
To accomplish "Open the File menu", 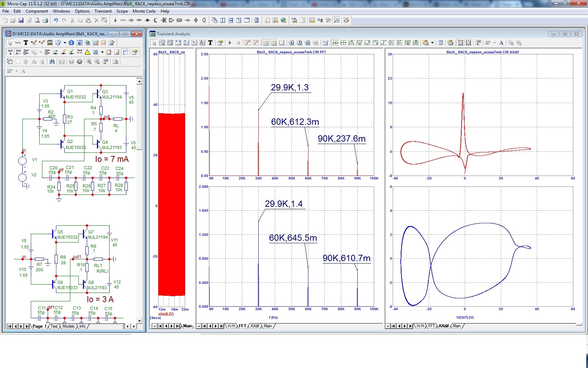I will click(x=6, y=11).
